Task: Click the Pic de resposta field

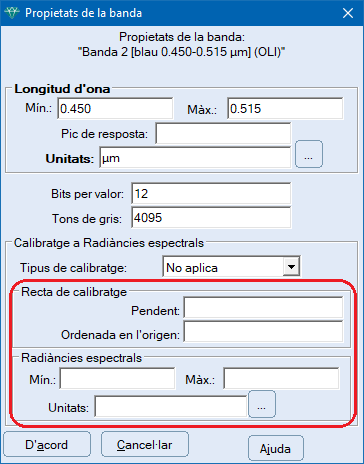Action: (223, 134)
